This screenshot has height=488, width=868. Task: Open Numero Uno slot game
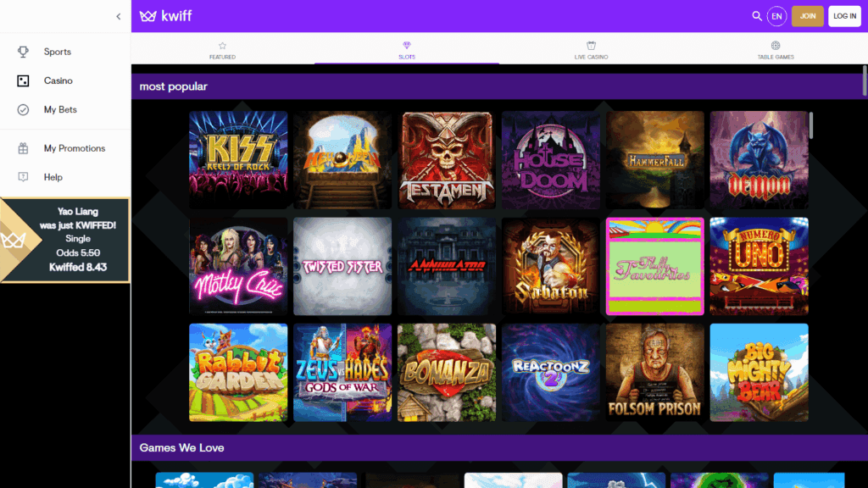click(x=759, y=266)
